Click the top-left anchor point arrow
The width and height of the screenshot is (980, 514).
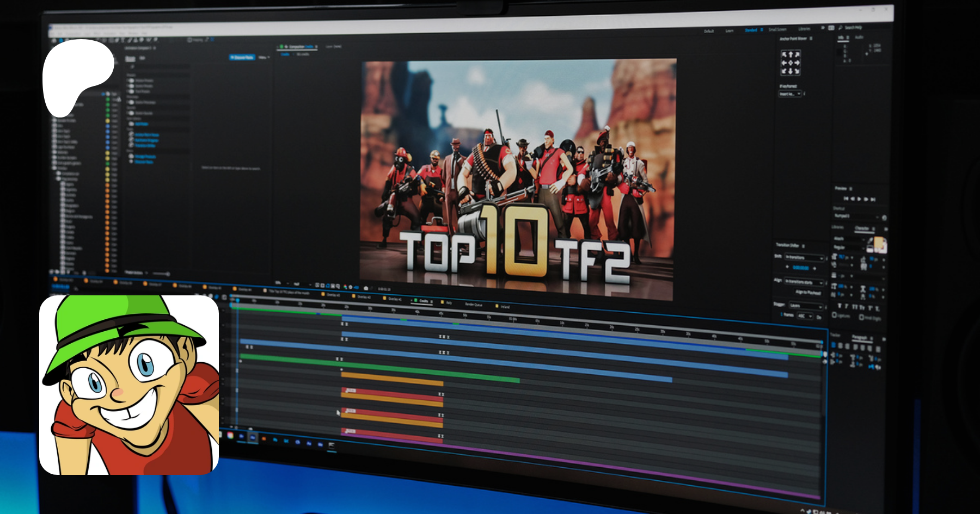pos(784,54)
